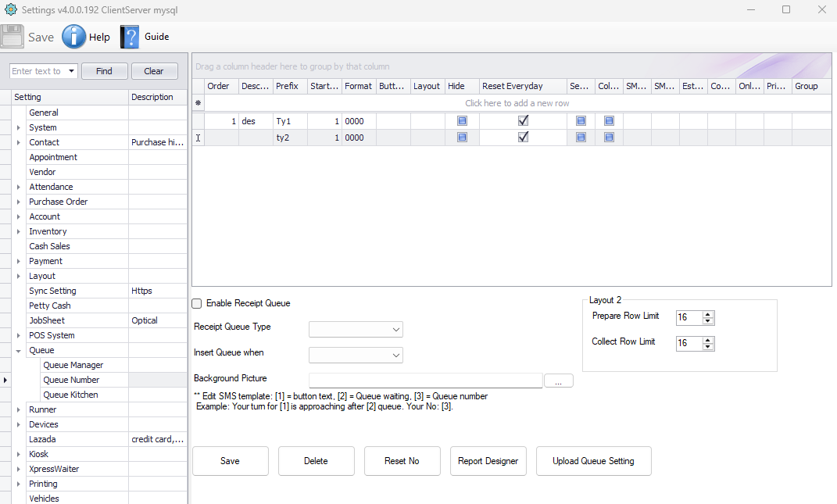This screenshot has height=504, width=837.
Task: Open Help via the blue info icon
Action: click(x=73, y=37)
